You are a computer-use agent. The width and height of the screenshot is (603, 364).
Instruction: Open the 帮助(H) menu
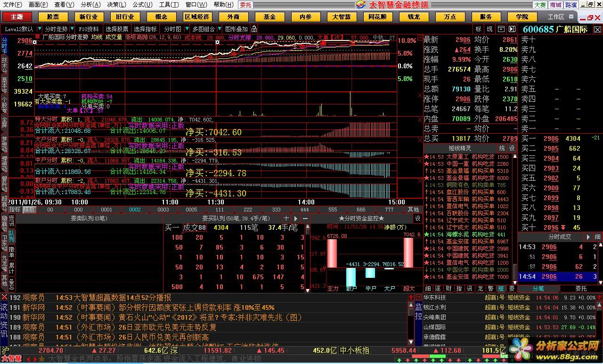tap(223, 5)
